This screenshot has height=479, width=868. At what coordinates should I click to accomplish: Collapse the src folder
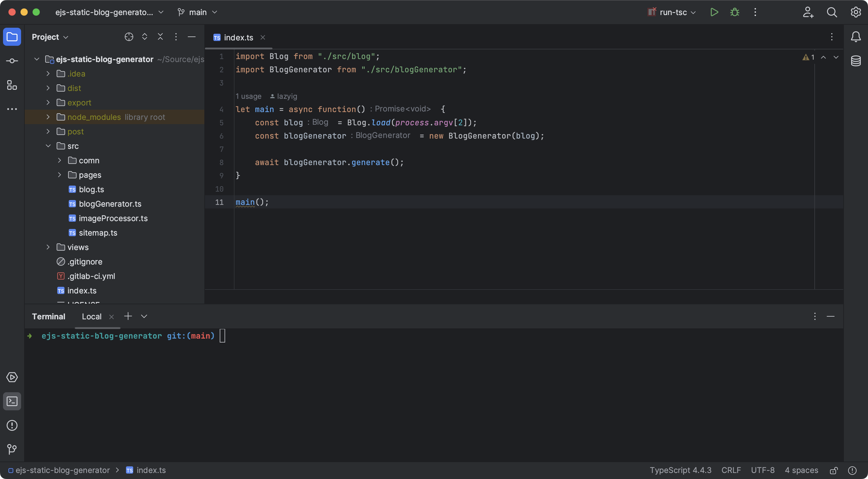tap(48, 146)
